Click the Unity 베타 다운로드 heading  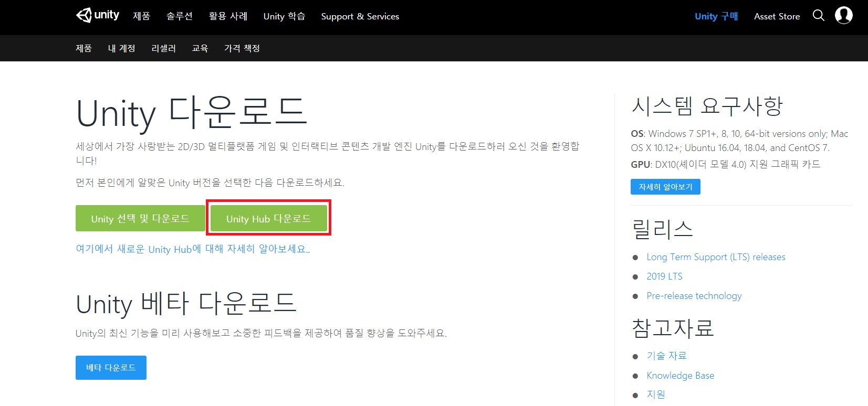pos(186,303)
